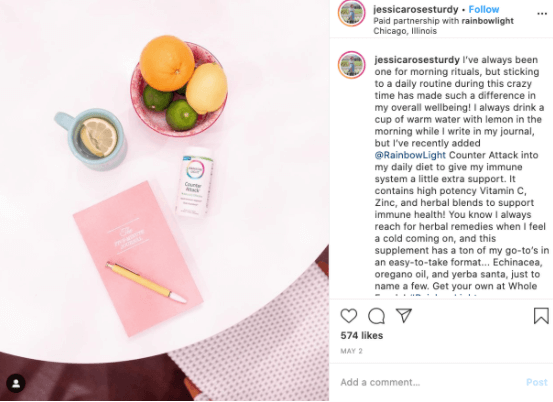Open the three-dot more options menu

(542, 14)
